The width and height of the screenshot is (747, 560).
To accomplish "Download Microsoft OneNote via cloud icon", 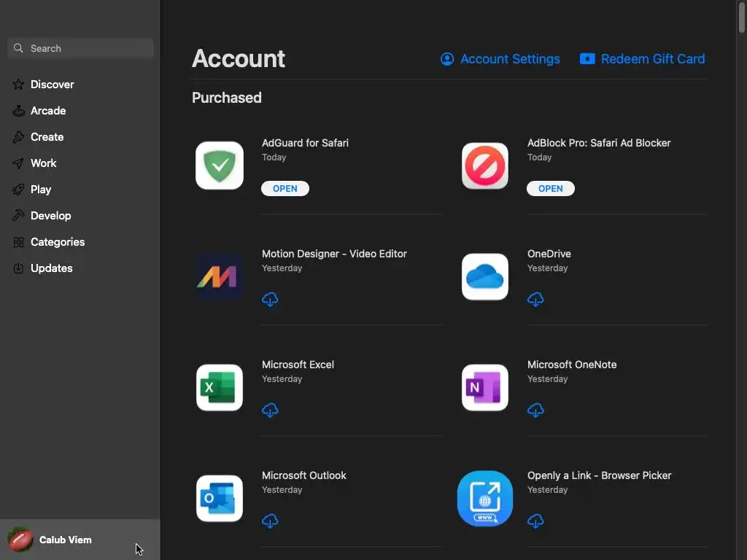I will 535,411.
